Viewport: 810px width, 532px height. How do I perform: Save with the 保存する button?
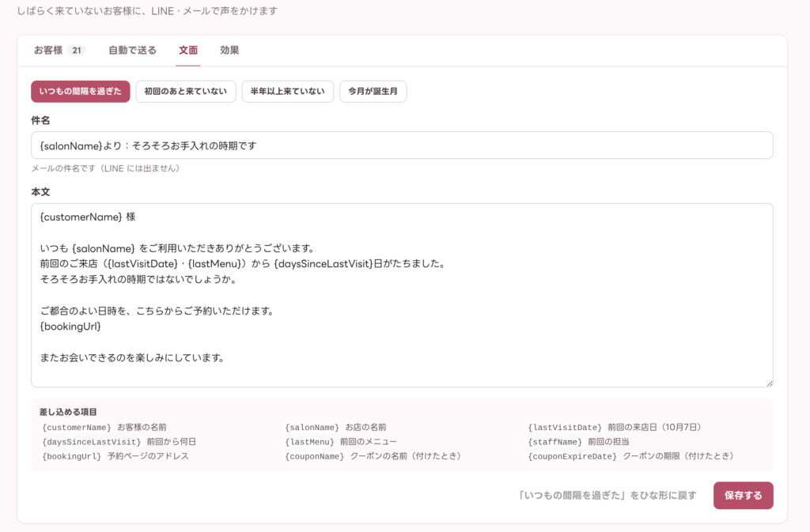[x=744, y=496]
